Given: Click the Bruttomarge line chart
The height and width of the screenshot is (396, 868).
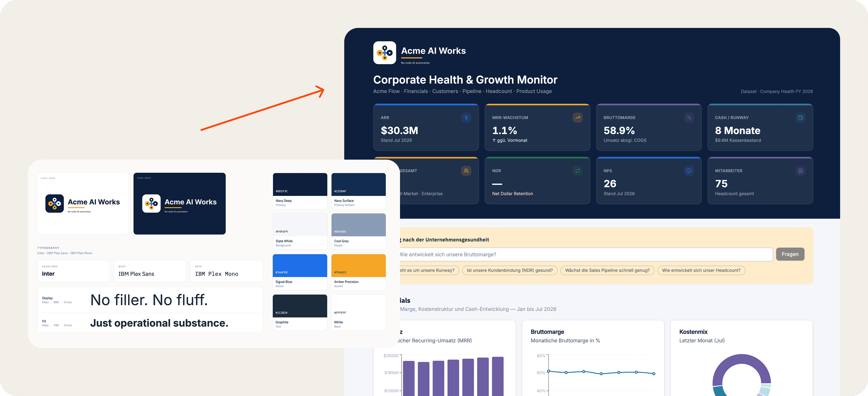Looking at the screenshot, I should pyautogui.click(x=601, y=372).
